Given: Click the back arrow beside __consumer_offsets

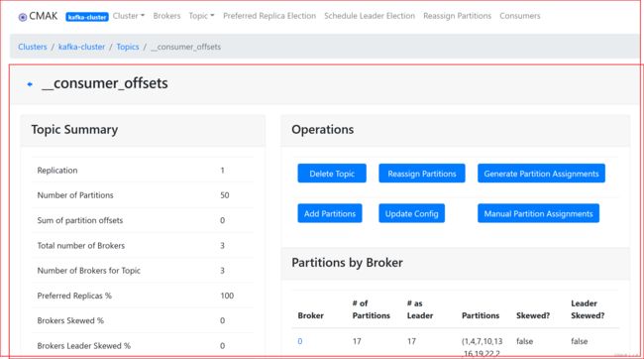Looking at the screenshot, I should (x=30, y=84).
